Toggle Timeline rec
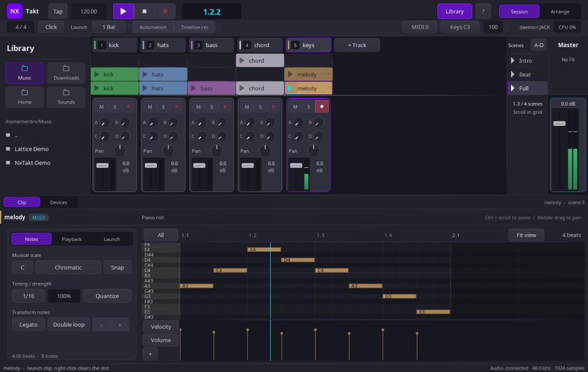The image size is (588, 372). tap(195, 27)
